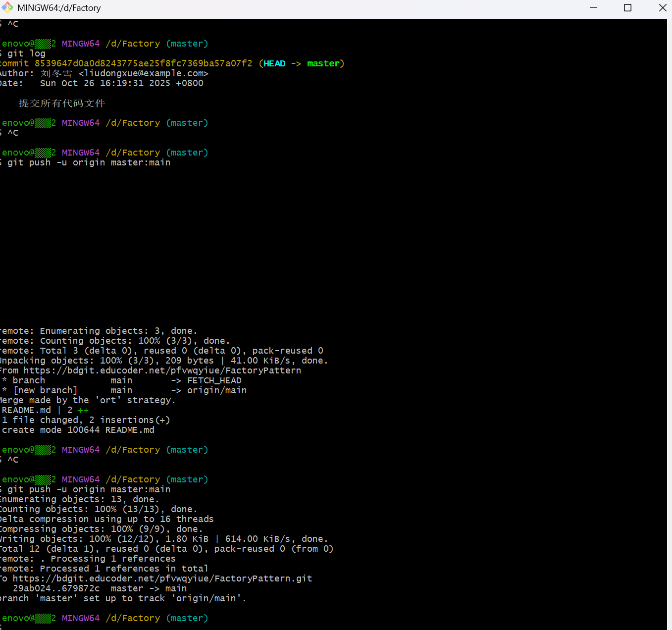Minimize the MINGW64 terminal window
Viewport: 672px width, 630px height.
[594, 7]
